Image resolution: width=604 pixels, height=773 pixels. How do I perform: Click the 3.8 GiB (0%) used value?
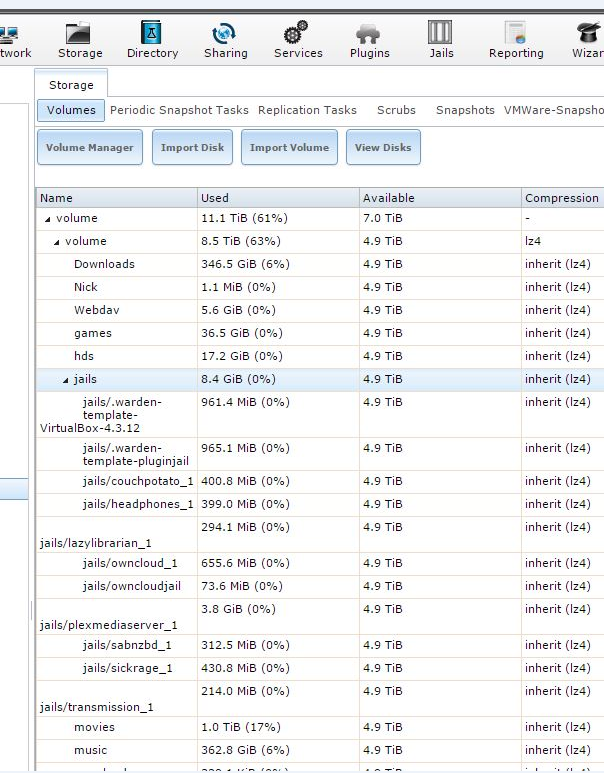[x=238, y=609]
